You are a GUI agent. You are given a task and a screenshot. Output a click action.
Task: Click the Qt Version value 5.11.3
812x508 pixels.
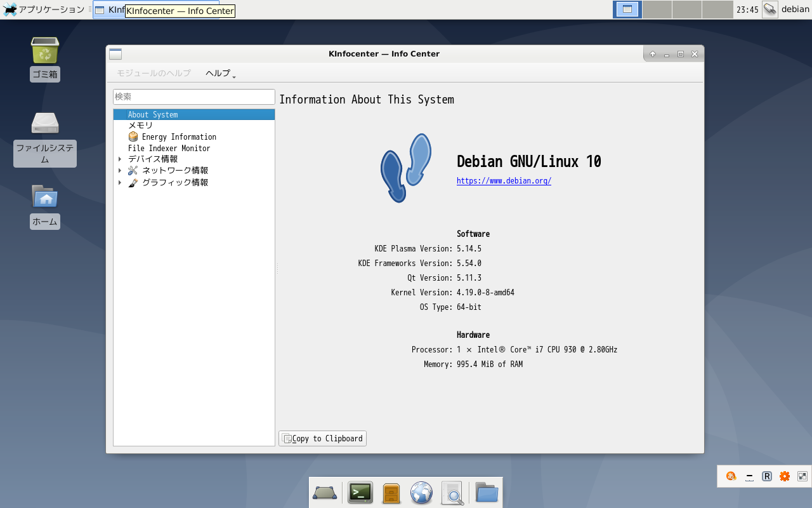(469, 278)
